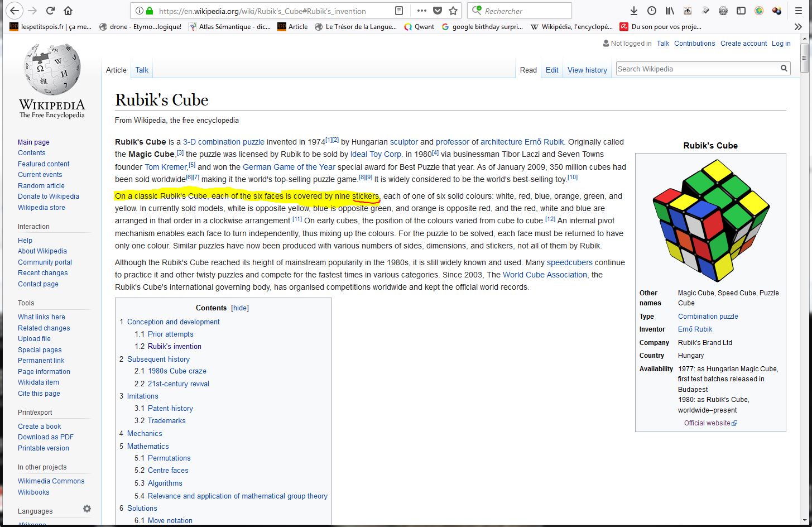812x527 pixels.
Task: Open the Le Trésor de la Langue bookmark
Action: [356, 27]
